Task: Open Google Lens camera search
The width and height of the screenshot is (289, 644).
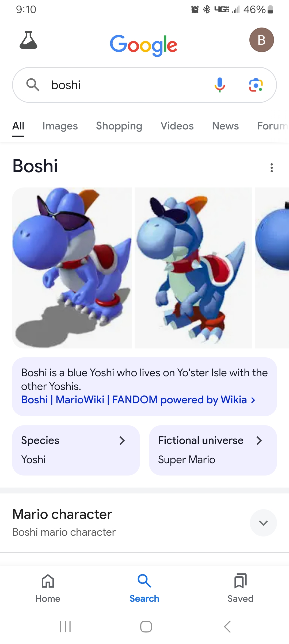Action: (x=256, y=85)
